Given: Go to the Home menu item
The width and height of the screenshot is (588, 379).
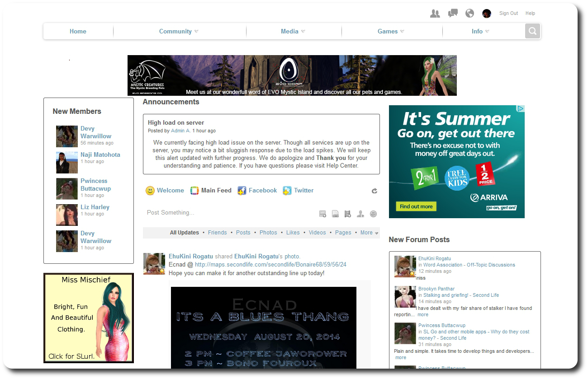Looking at the screenshot, I should coord(78,31).
